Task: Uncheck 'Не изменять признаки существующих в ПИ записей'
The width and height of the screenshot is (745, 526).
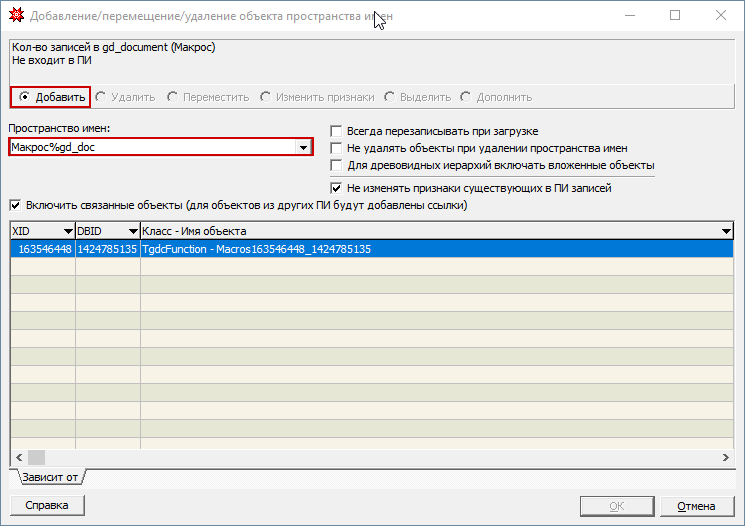Action: 337,187
